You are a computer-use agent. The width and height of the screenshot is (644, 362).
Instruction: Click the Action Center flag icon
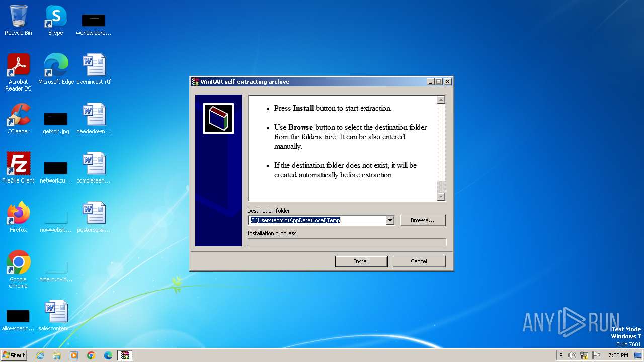[x=596, y=355]
